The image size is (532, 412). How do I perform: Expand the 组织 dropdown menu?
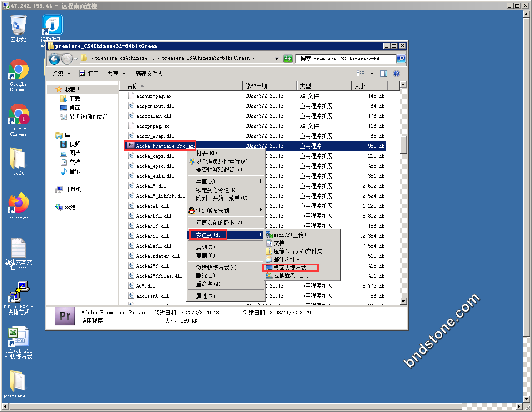tap(62, 74)
